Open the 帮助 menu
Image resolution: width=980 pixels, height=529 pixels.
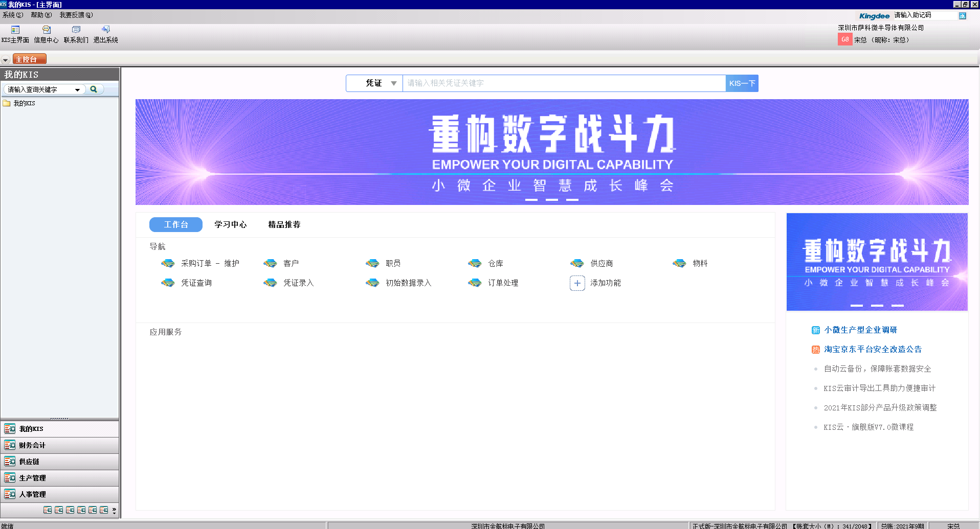[x=41, y=15]
